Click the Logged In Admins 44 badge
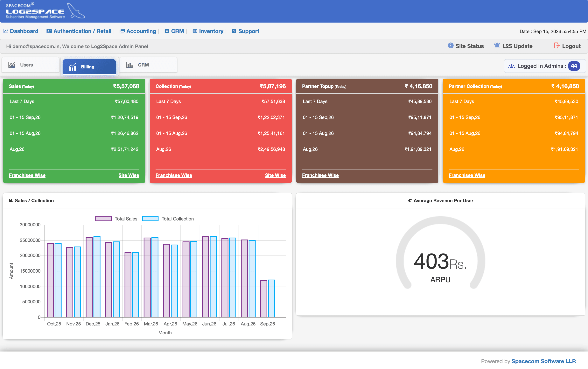This screenshot has width=588, height=369. coord(574,66)
